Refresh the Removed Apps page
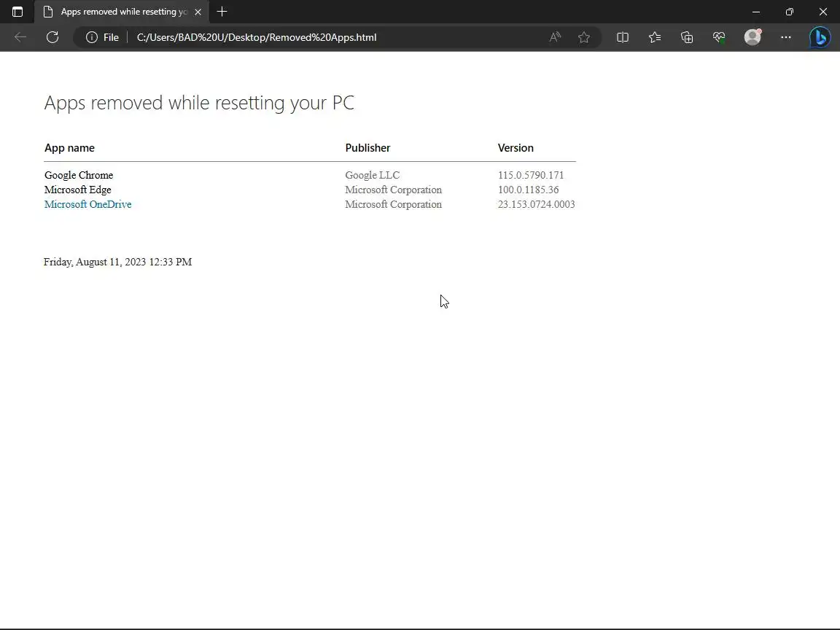The width and height of the screenshot is (840, 630). pos(52,37)
